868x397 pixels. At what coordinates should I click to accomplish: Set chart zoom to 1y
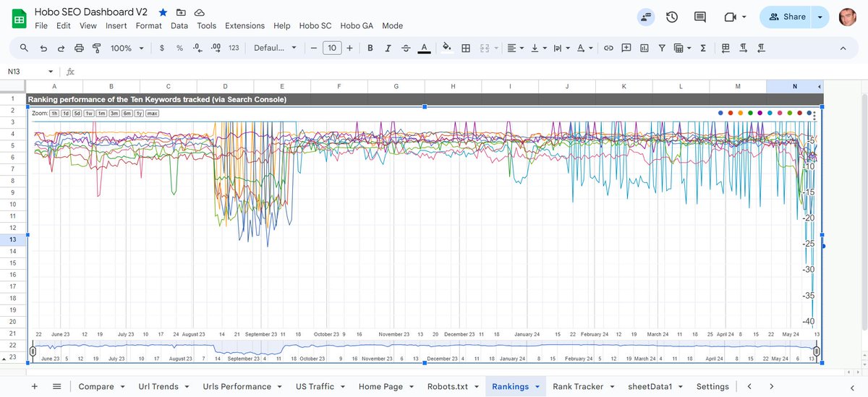tap(140, 114)
